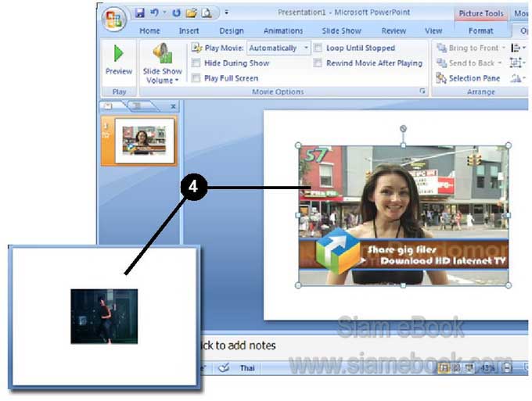This screenshot has width=532, height=401.
Task: Open the Review ribbon tab
Action: pyautogui.click(x=394, y=30)
